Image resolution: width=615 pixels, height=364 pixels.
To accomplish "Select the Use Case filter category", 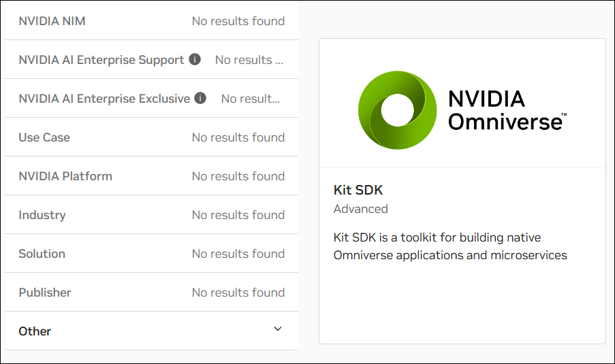I will pyautogui.click(x=151, y=137).
